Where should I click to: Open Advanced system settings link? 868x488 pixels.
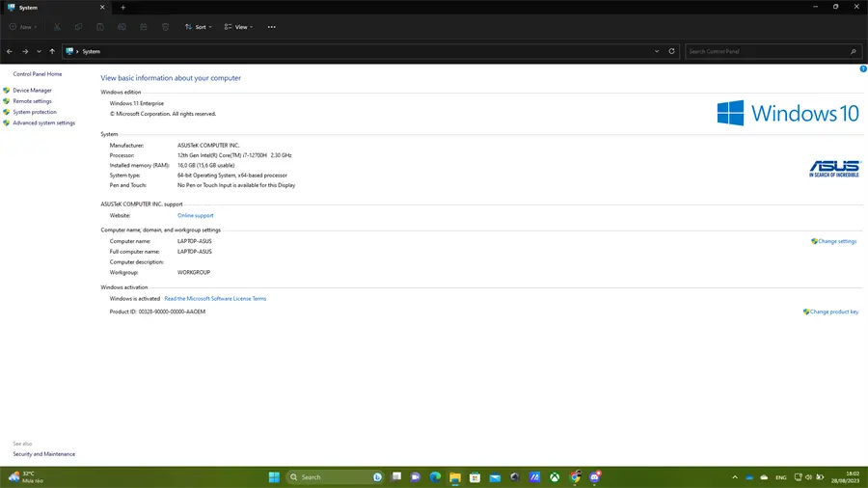[43, 122]
